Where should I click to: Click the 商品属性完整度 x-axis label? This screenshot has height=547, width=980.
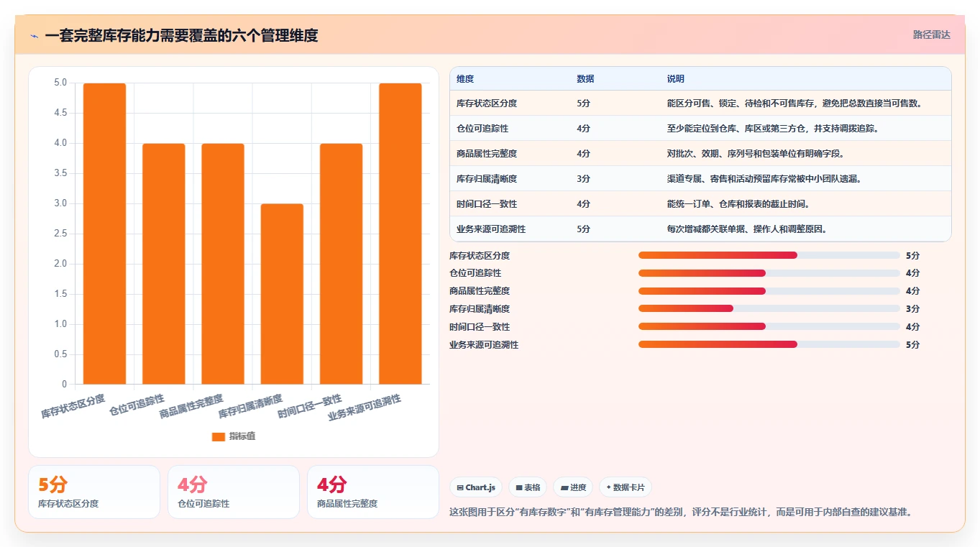coord(192,406)
